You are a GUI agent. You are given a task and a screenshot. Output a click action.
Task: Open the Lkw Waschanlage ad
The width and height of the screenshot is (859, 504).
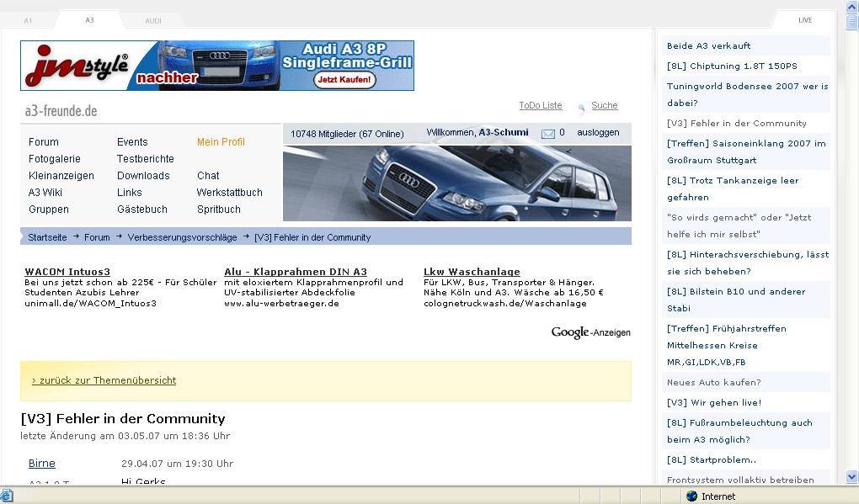(472, 272)
